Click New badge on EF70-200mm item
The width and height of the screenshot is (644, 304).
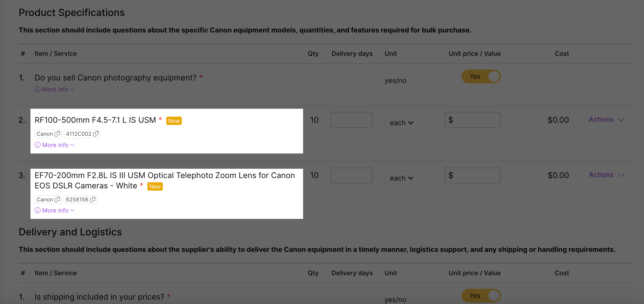tap(155, 186)
